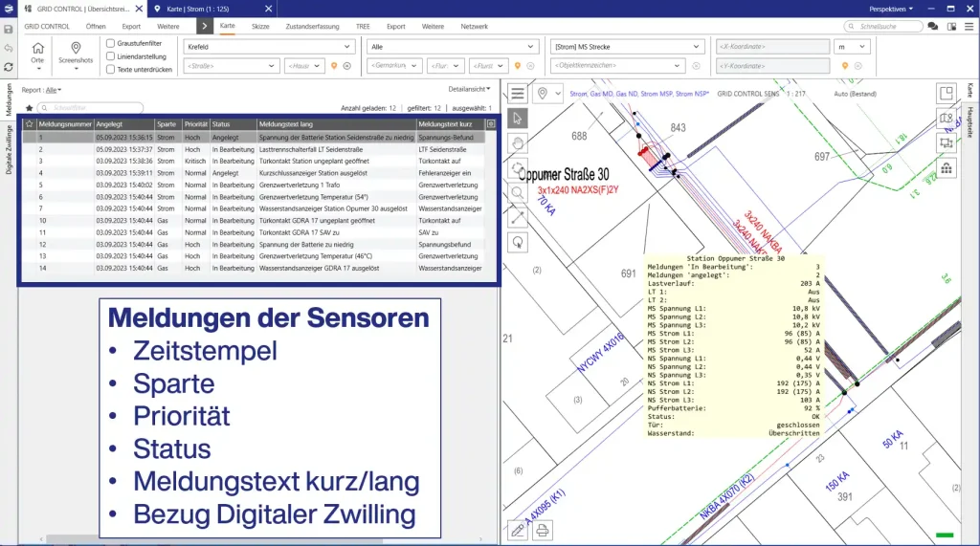Screen dimensions: 980x546
Task: Open the Netzwerk tab
Action: tap(475, 26)
